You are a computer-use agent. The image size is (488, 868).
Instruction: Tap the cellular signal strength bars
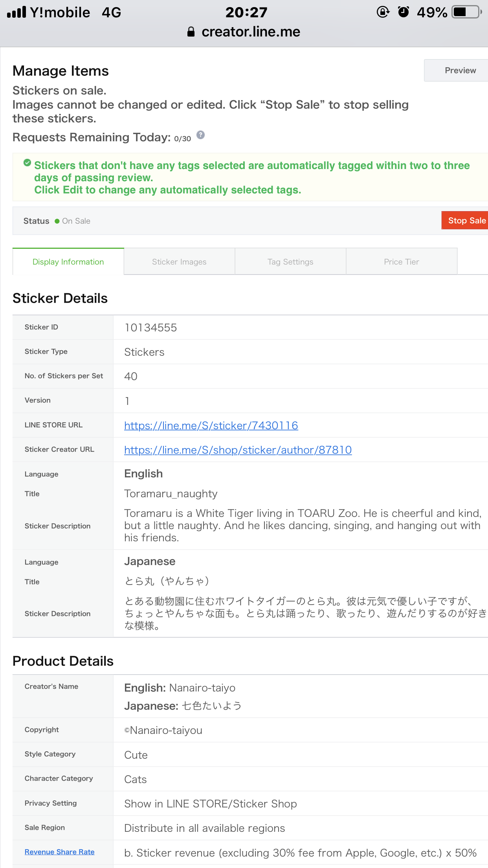point(17,12)
